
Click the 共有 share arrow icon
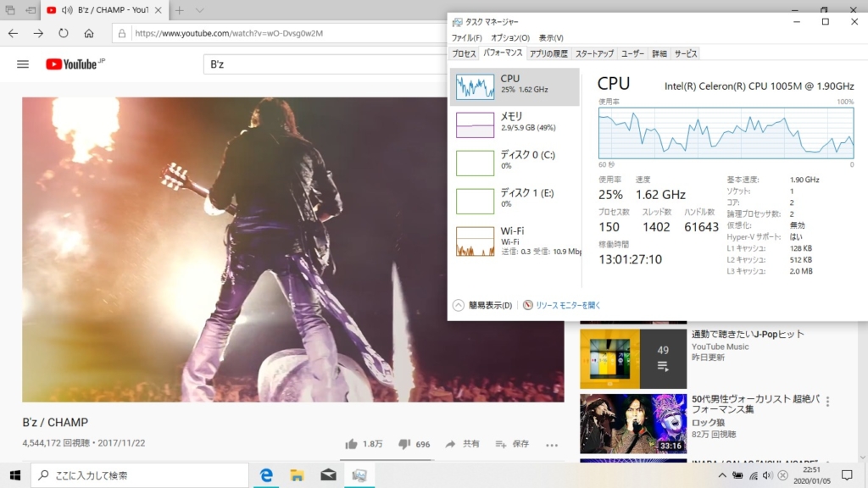click(x=451, y=444)
